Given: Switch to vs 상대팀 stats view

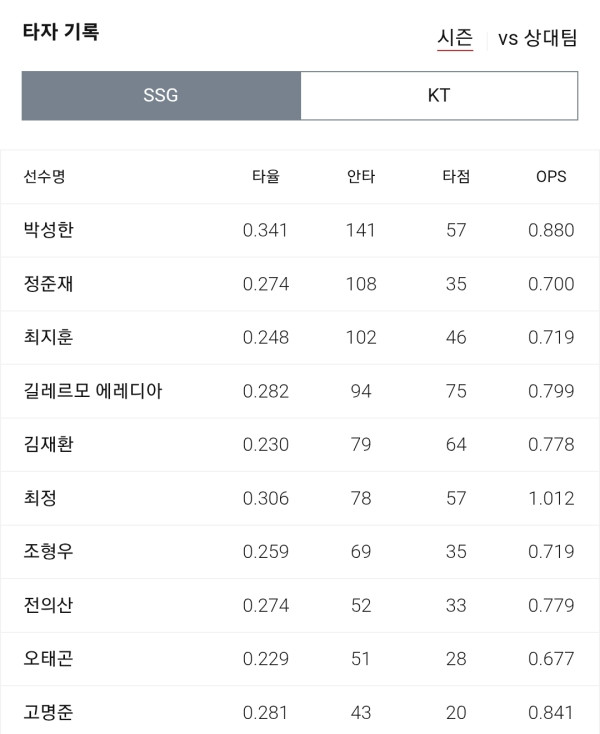Looking at the screenshot, I should [x=537, y=38].
